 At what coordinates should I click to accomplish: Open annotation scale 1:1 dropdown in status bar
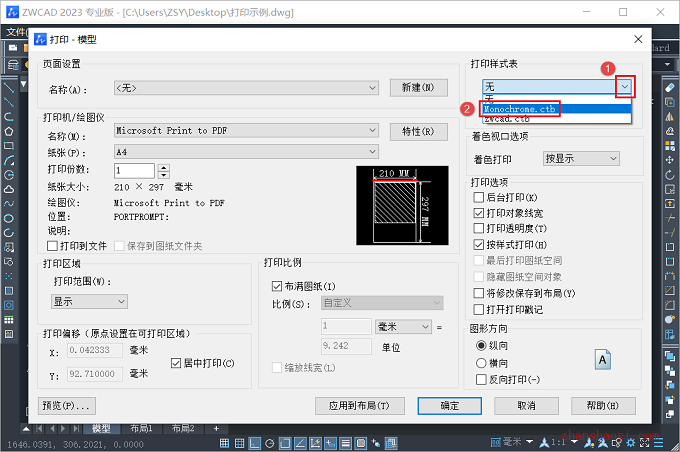[x=574, y=442]
